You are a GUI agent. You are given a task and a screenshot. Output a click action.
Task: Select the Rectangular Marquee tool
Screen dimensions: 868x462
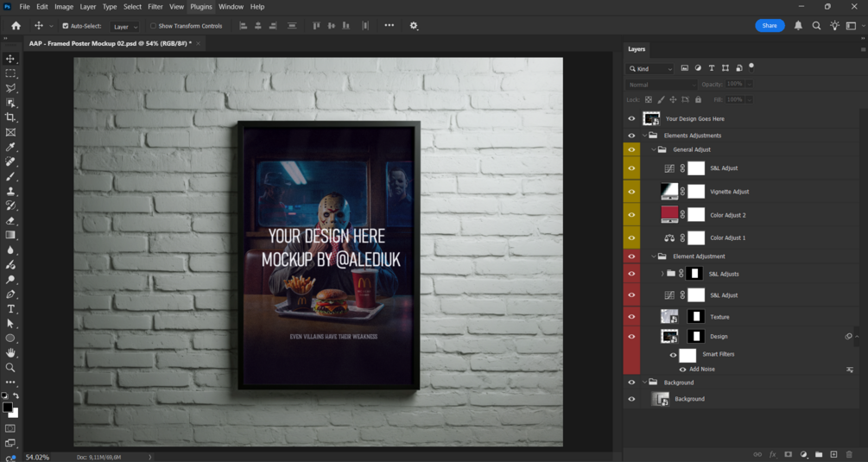pyautogui.click(x=10, y=73)
